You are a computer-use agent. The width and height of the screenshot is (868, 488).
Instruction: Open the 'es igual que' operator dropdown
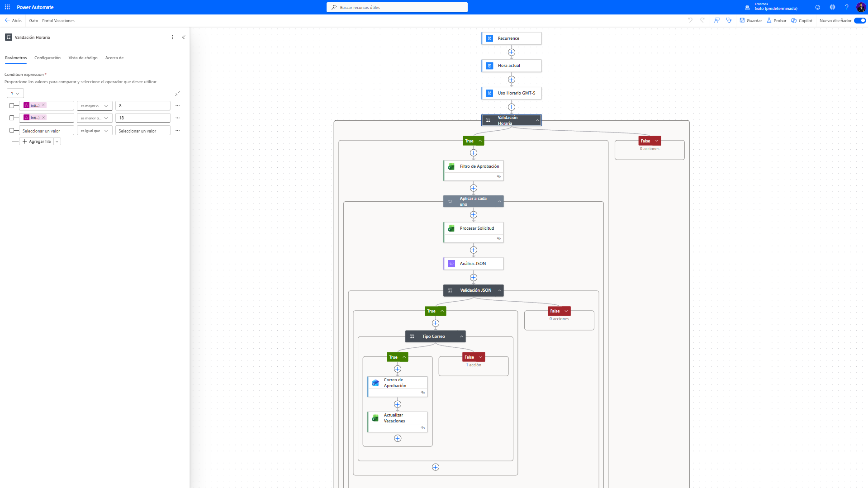click(x=95, y=131)
